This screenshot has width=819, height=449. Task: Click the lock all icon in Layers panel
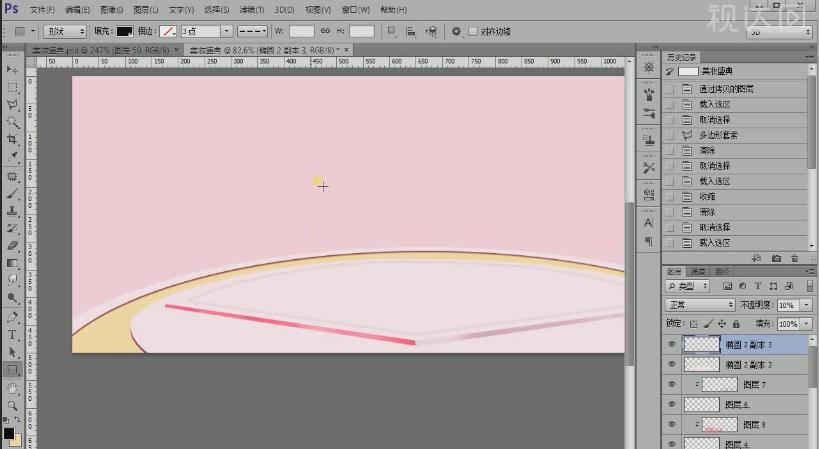pos(736,324)
